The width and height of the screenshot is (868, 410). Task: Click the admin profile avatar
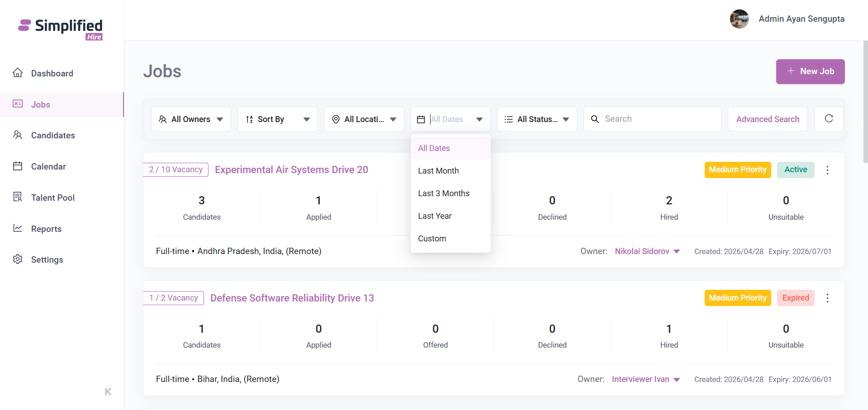pos(740,19)
